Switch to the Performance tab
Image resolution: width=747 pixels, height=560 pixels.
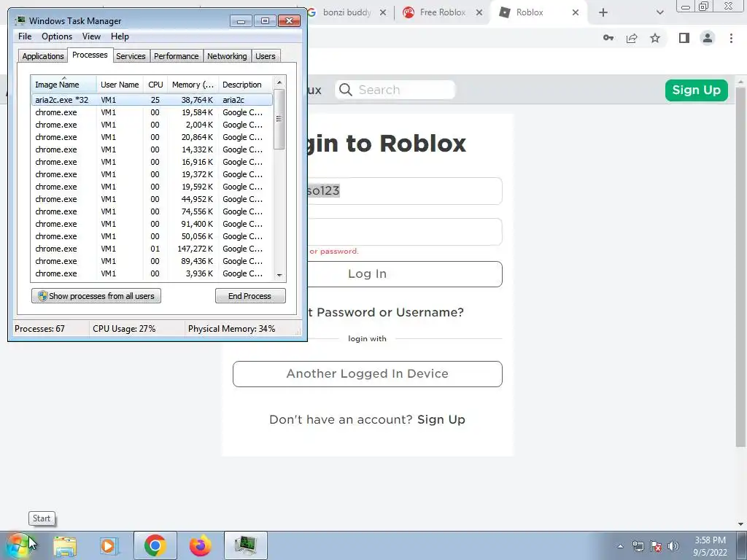pyautogui.click(x=176, y=56)
